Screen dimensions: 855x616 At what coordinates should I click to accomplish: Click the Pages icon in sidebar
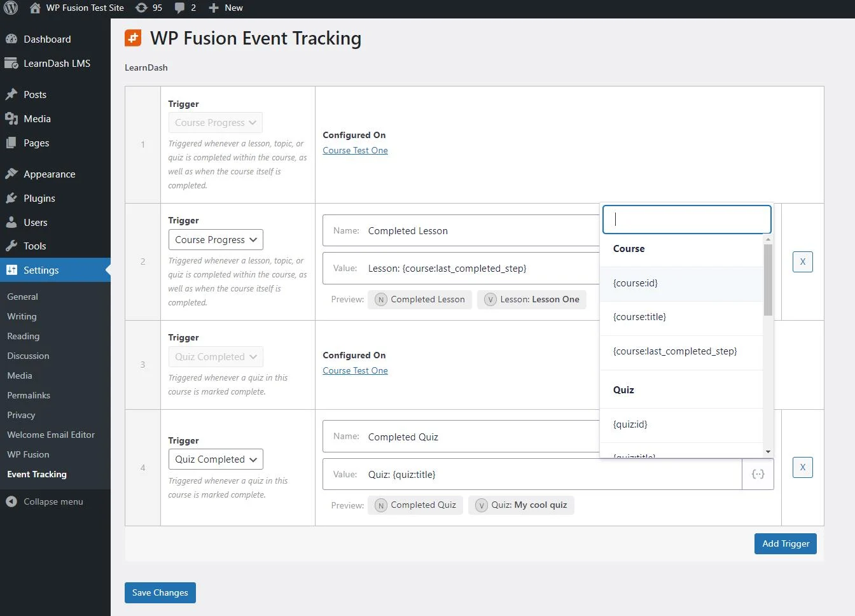pos(11,143)
